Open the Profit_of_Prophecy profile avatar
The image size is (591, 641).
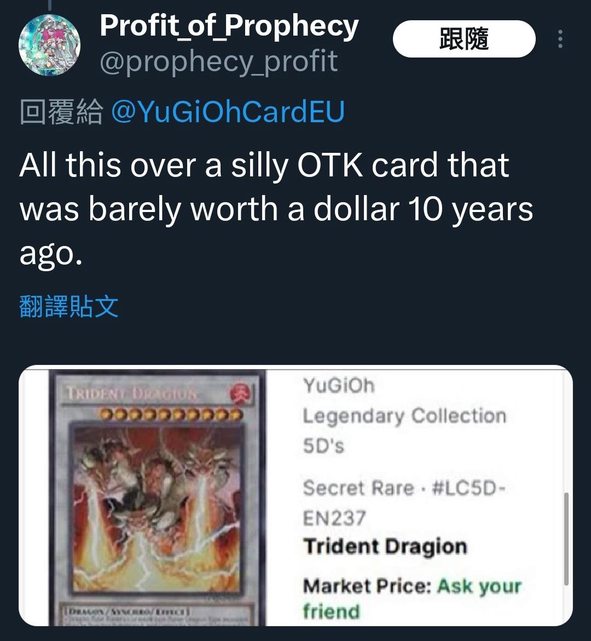(49, 45)
